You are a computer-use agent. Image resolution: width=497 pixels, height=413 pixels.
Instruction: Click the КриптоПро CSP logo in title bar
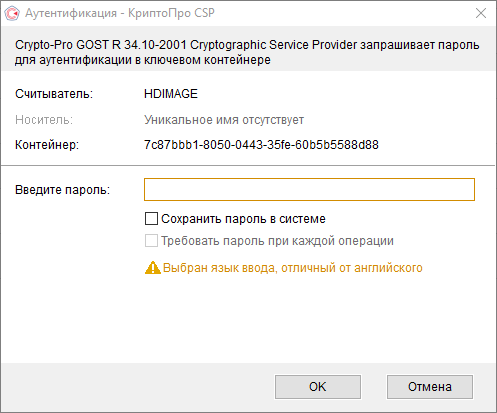pyautogui.click(x=12, y=13)
